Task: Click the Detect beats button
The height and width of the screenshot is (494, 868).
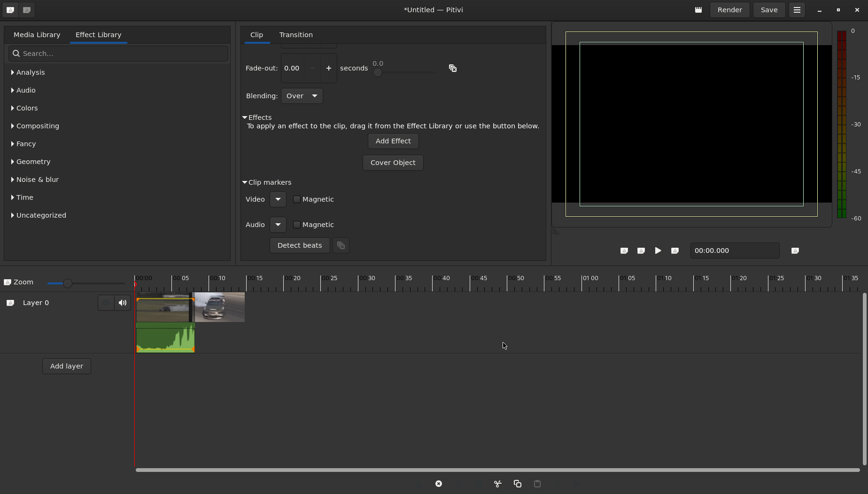Action: coord(299,245)
